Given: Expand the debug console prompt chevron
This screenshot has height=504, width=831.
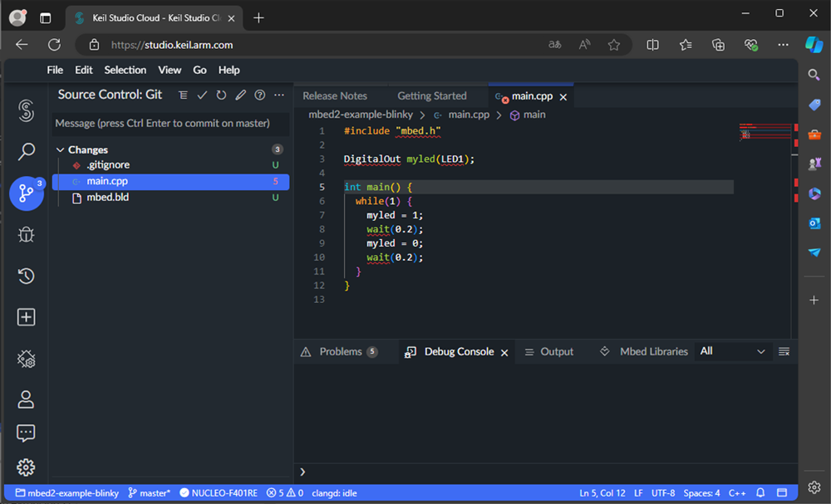Looking at the screenshot, I should (302, 472).
